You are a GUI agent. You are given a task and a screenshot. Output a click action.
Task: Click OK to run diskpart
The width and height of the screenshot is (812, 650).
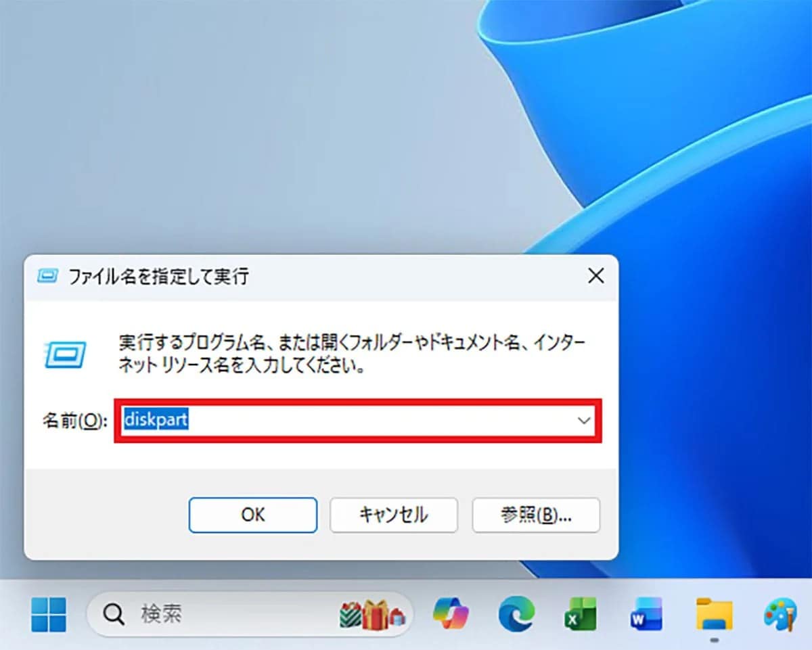click(x=252, y=515)
